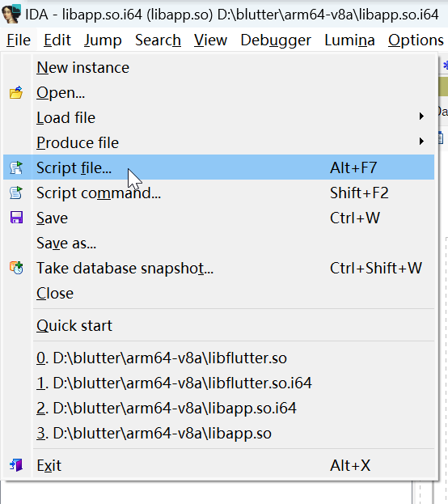Click the Take database snapshot icon

pos(16,268)
